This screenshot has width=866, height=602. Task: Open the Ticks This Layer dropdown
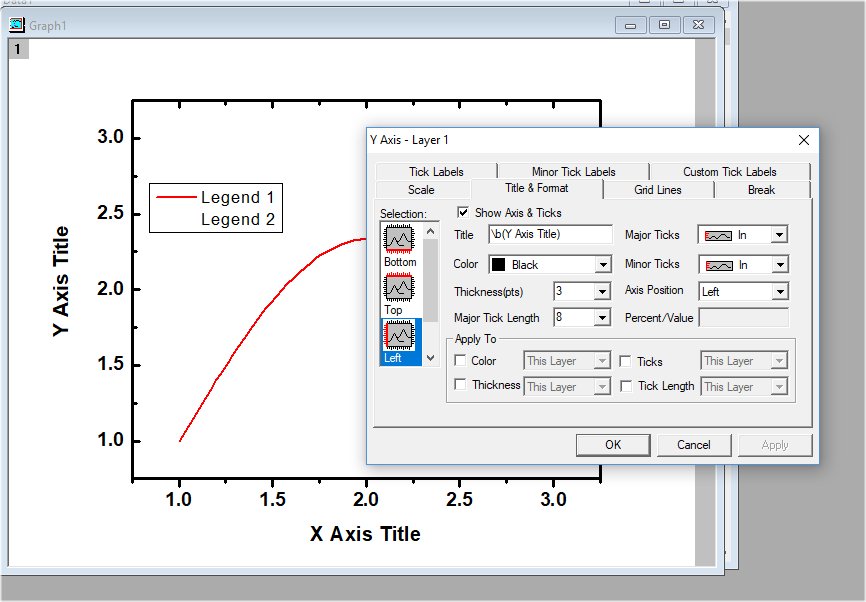[779, 361]
